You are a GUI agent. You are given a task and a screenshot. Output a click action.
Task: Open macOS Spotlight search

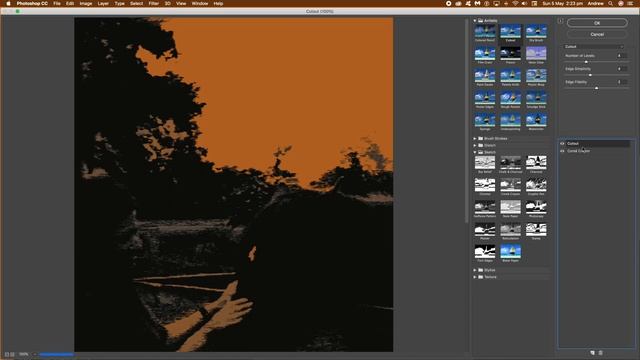[x=611, y=3]
